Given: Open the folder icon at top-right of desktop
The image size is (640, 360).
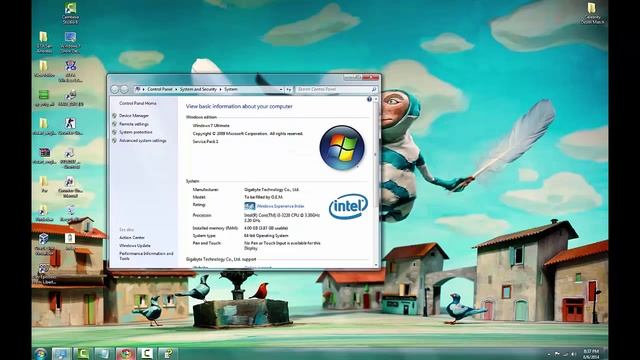Looking at the screenshot, I should pos(592,12).
